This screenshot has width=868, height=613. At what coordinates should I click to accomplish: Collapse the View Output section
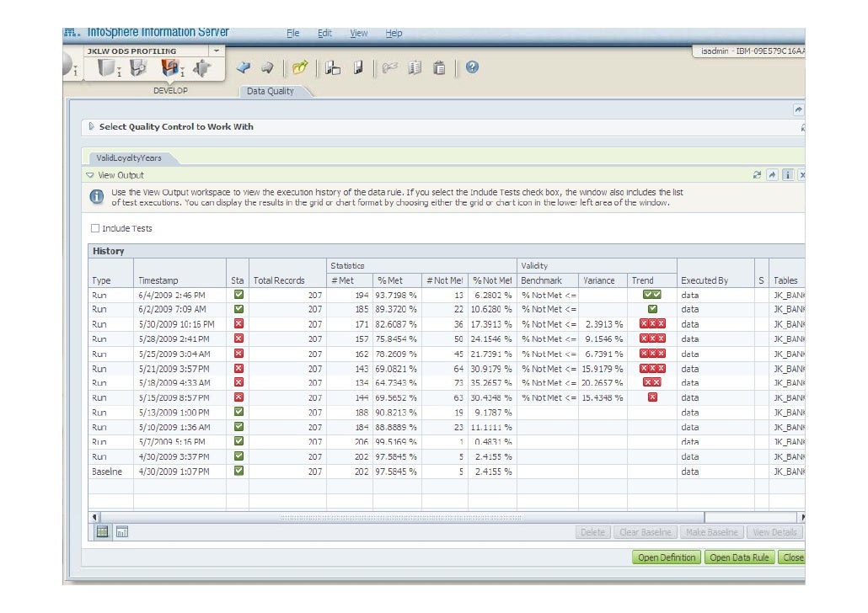pos(90,175)
